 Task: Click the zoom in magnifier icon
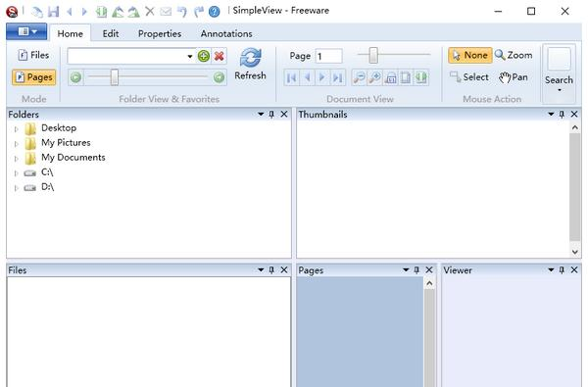374,77
